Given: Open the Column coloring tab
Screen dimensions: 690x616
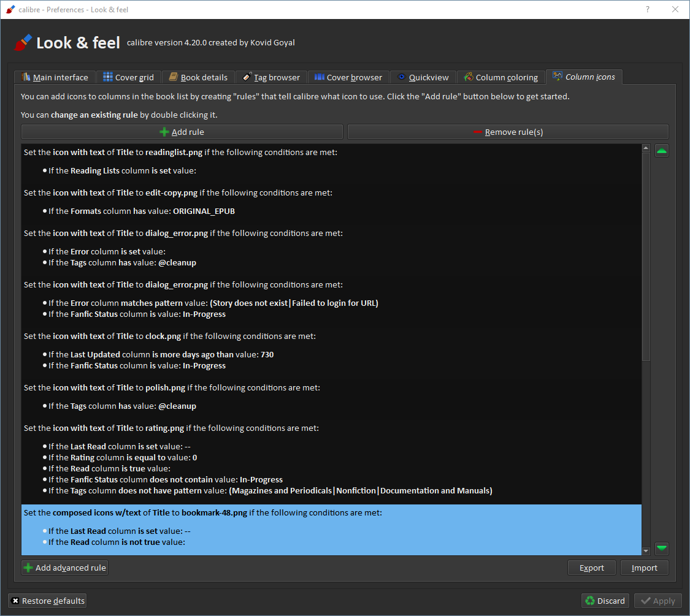Looking at the screenshot, I should click(500, 77).
